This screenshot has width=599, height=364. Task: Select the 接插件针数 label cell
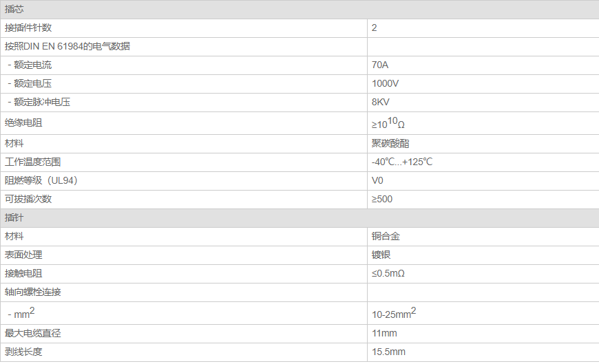tap(183, 28)
